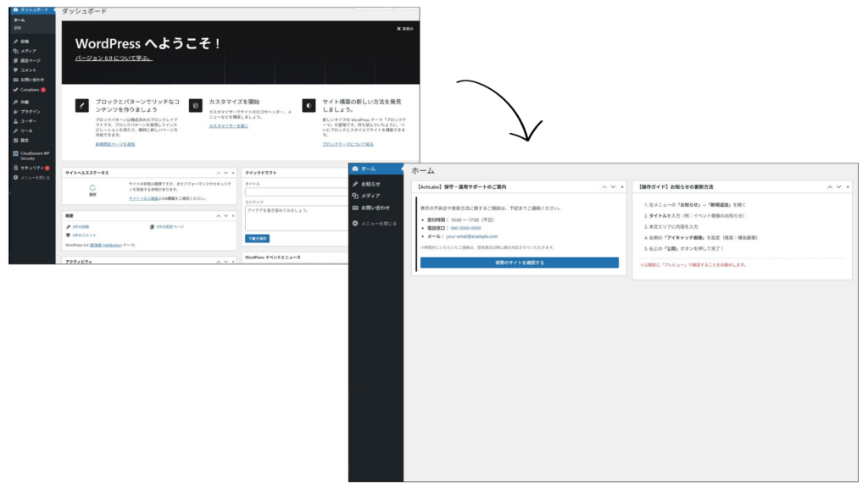Image resolution: width=868 pixels, height=488 pixels.
Task: Open CloudSecure WP Security menu
Action: click(x=34, y=155)
